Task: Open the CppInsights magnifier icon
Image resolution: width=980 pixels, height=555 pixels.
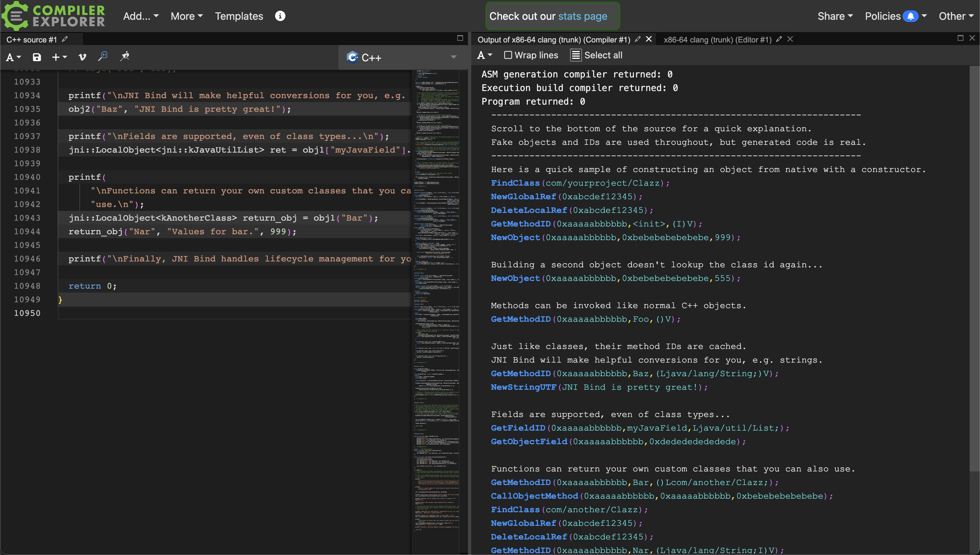Action: tap(103, 56)
